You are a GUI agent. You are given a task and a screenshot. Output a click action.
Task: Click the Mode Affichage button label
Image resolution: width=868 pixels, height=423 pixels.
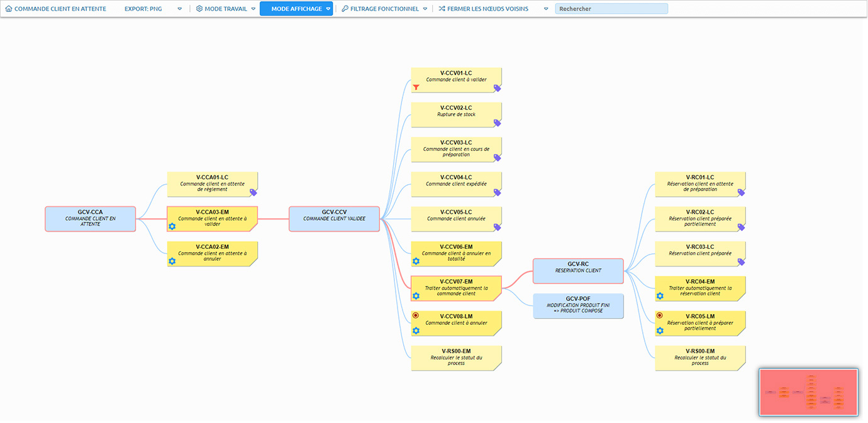tap(297, 9)
